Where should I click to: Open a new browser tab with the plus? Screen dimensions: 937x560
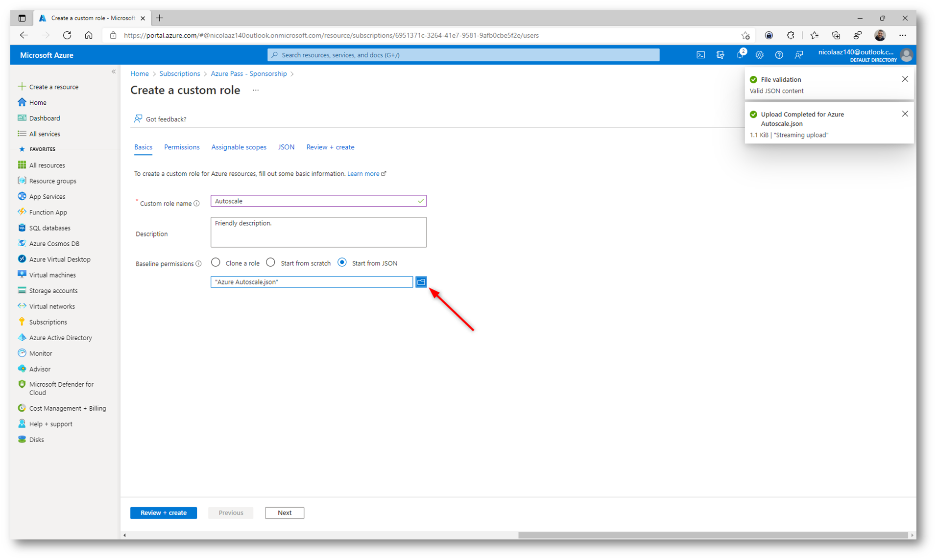tap(160, 18)
